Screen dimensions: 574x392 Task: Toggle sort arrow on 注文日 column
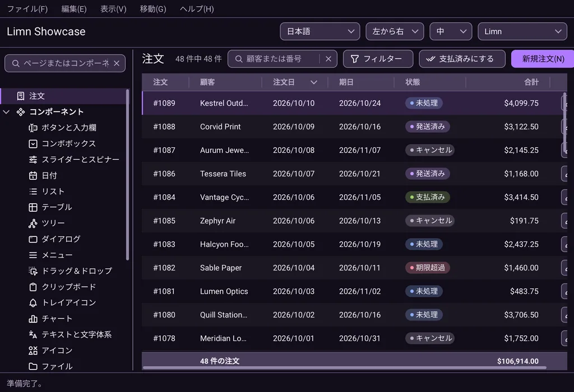pyautogui.click(x=314, y=82)
